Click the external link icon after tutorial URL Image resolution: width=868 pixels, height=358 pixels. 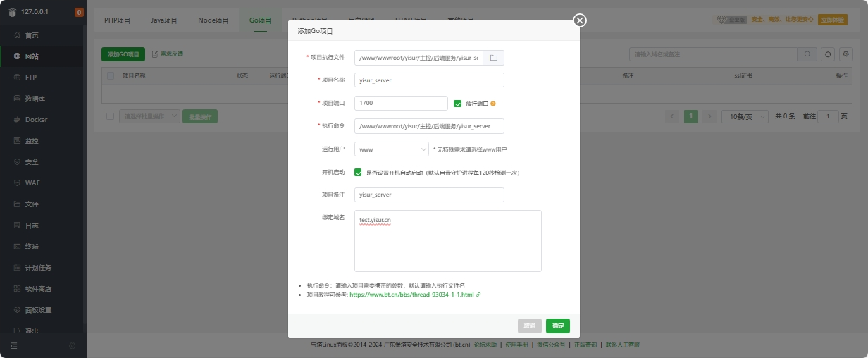478,295
